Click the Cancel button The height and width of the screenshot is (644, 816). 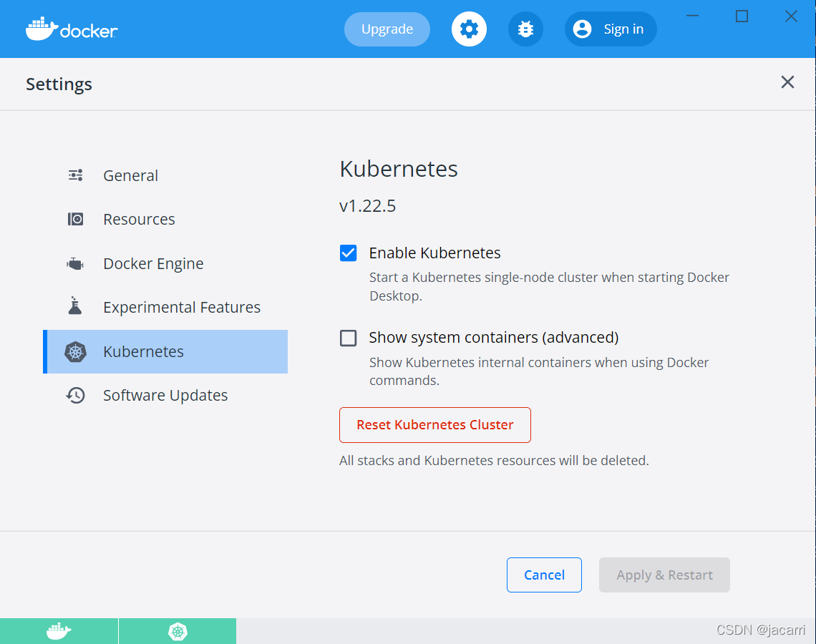[x=544, y=575]
